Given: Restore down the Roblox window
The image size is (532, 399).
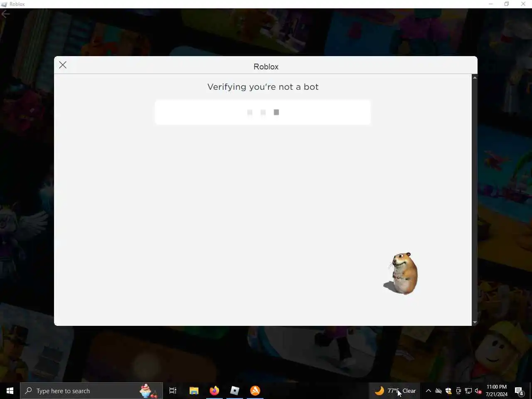Looking at the screenshot, I should (x=507, y=4).
